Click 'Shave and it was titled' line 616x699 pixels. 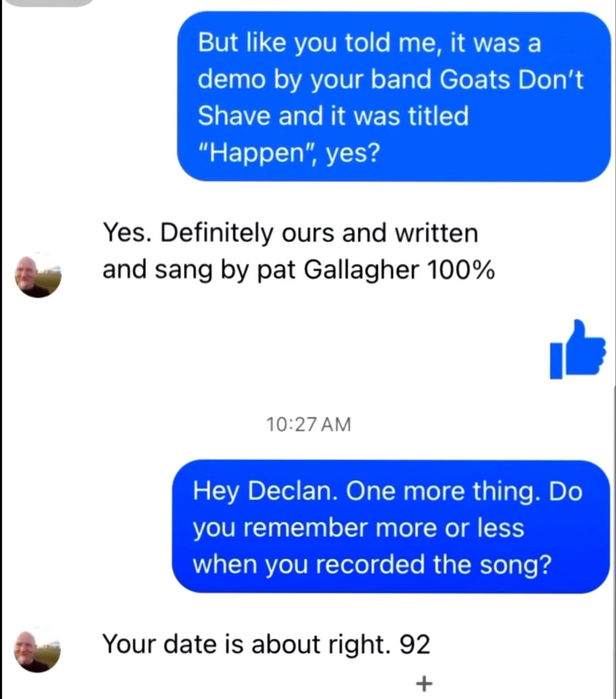click(333, 116)
